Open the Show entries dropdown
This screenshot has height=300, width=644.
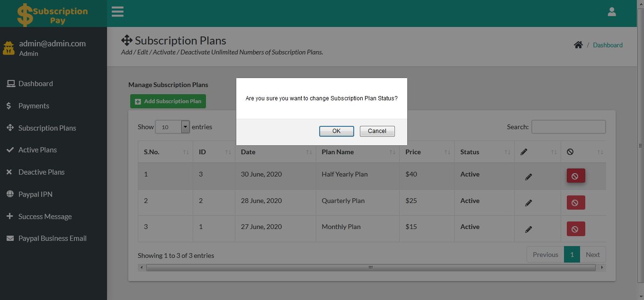pyautogui.click(x=172, y=127)
